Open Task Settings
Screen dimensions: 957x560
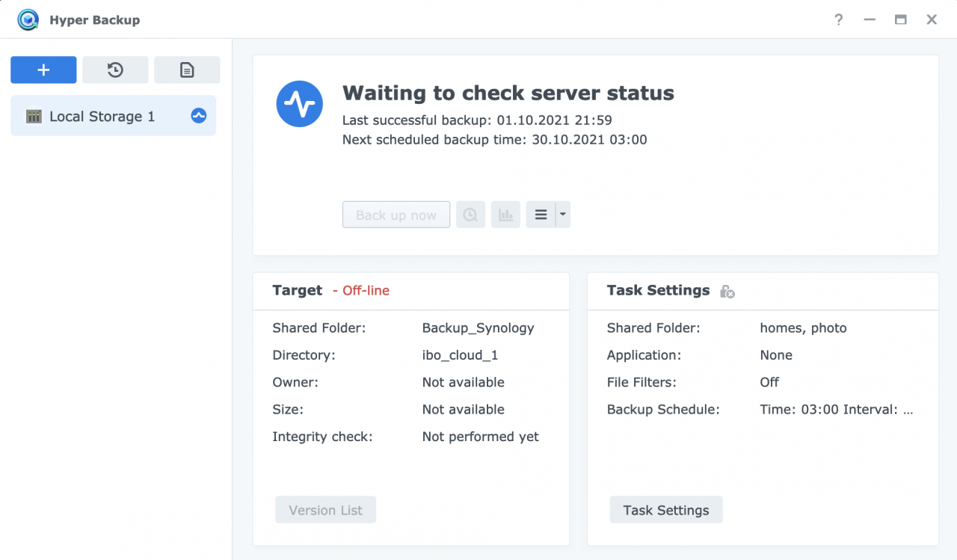click(665, 509)
